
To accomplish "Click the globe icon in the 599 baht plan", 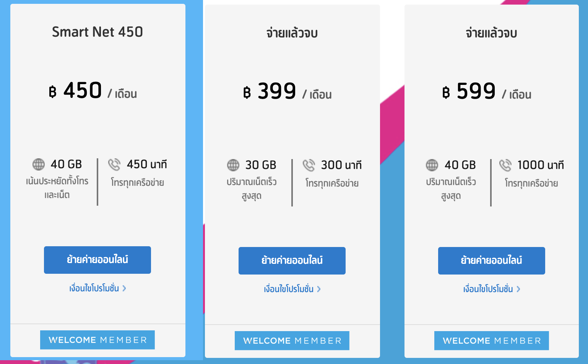I will click(432, 165).
